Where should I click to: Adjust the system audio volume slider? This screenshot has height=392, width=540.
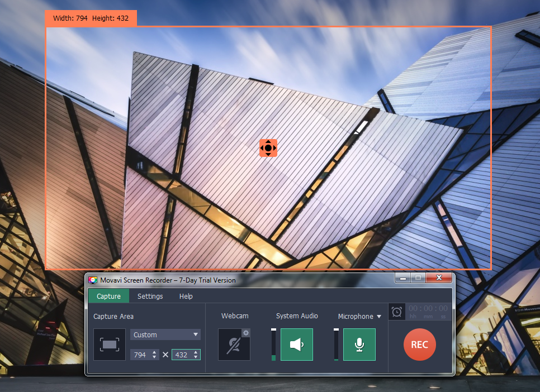point(273,345)
